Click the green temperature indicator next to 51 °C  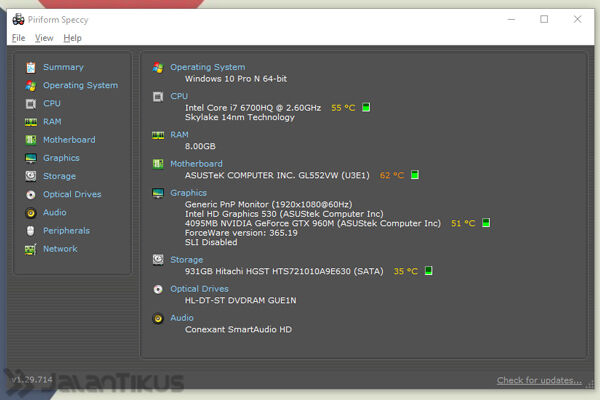486,223
